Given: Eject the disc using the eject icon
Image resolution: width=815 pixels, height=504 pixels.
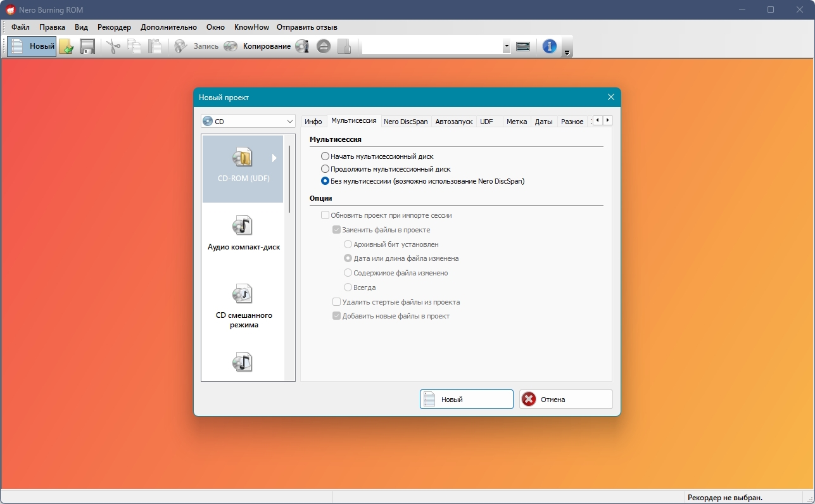Looking at the screenshot, I should coord(324,46).
